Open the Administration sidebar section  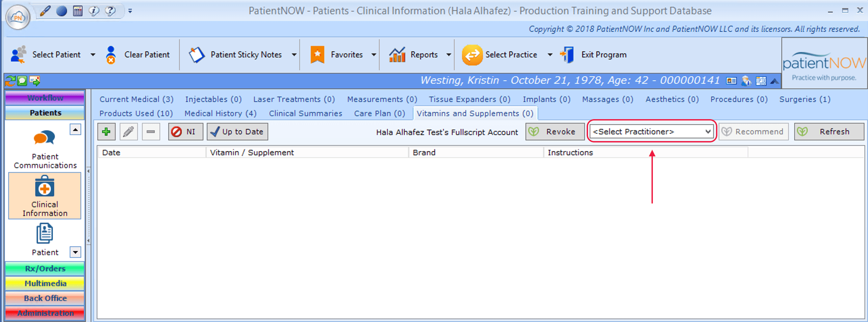(45, 313)
